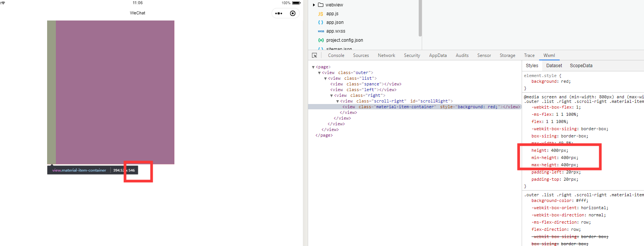Click the webview folder icon
Image resolution: width=644 pixels, height=246 pixels.
[321, 5]
